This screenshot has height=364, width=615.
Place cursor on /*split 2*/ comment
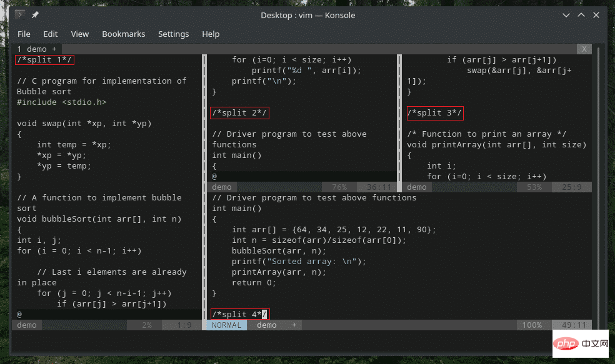point(239,113)
